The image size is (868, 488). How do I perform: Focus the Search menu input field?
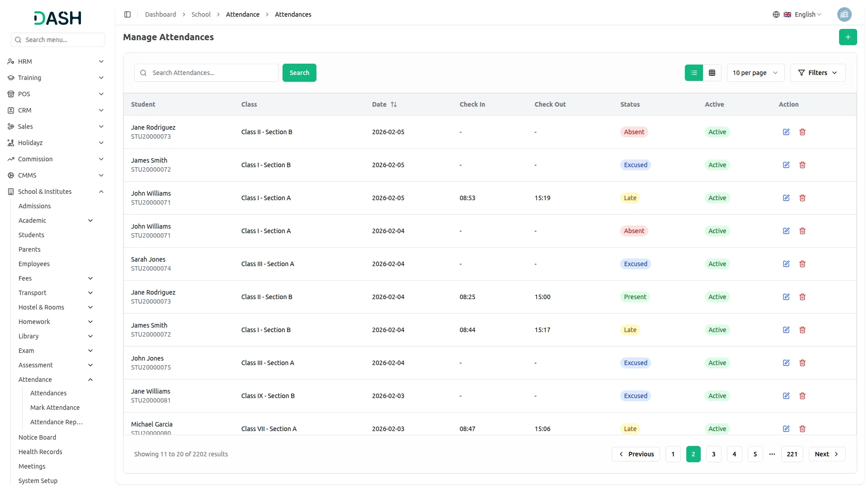pos(58,40)
